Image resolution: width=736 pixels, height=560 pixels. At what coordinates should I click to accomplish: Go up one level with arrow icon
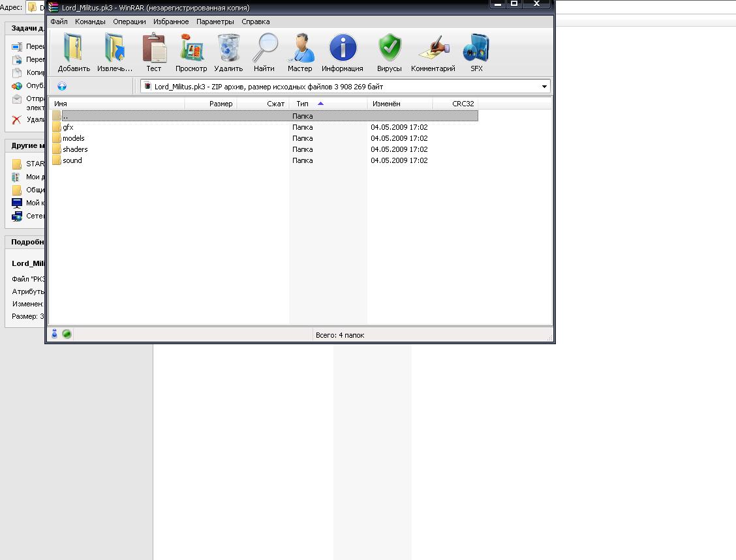pos(62,86)
